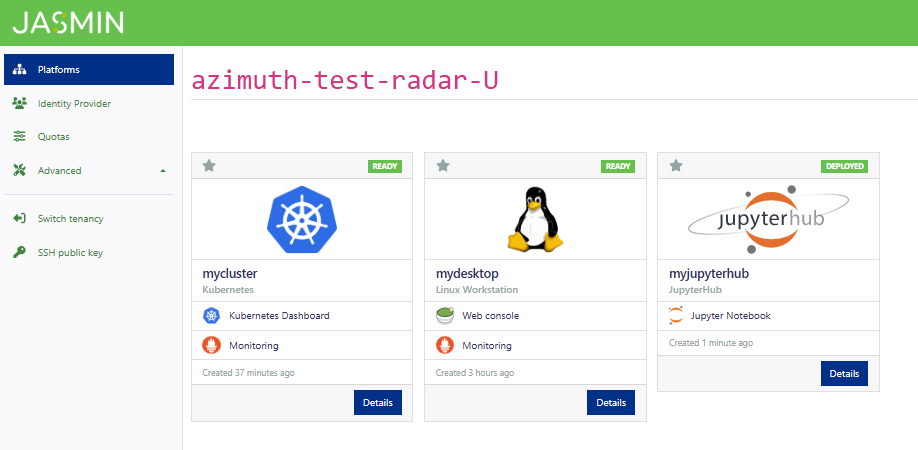This screenshot has height=450, width=918.
Task: Click Details button on mycluster card
Action: pyautogui.click(x=377, y=402)
